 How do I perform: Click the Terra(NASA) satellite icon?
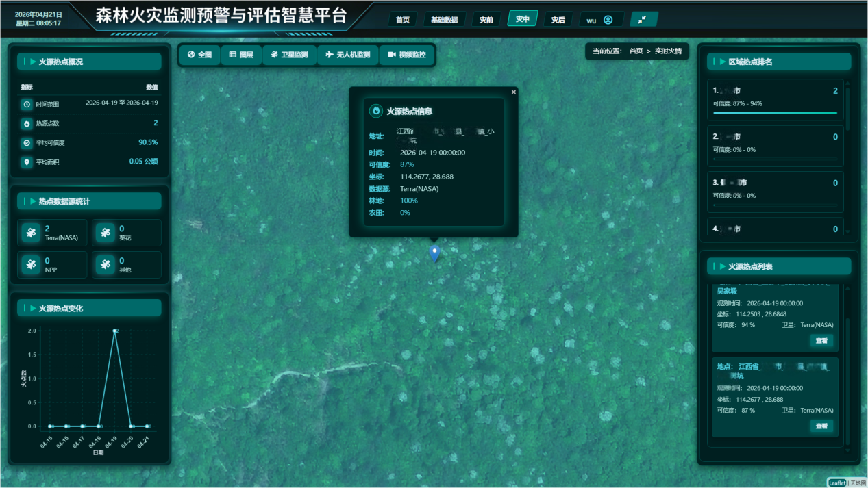[x=32, y=233]
